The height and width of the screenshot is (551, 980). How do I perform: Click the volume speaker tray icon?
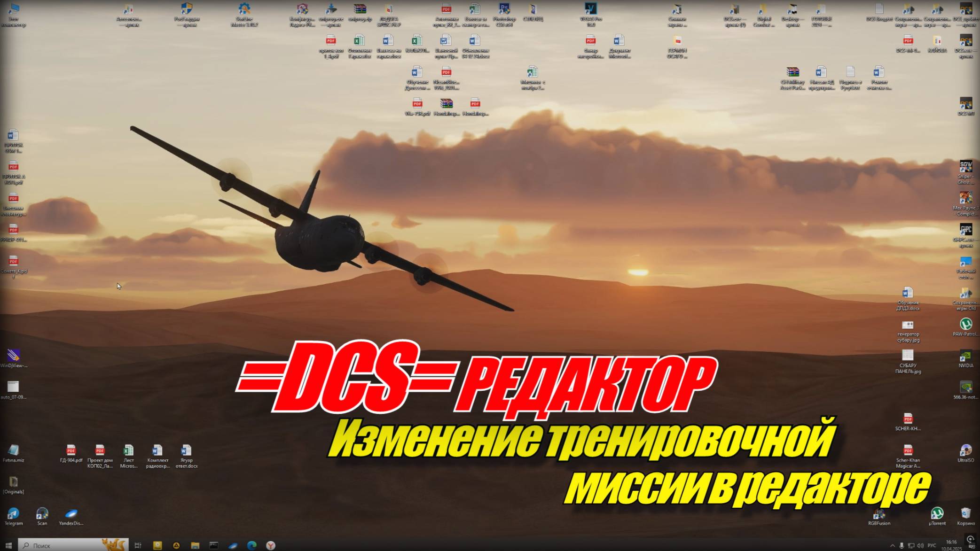click(x=920, y=545)
